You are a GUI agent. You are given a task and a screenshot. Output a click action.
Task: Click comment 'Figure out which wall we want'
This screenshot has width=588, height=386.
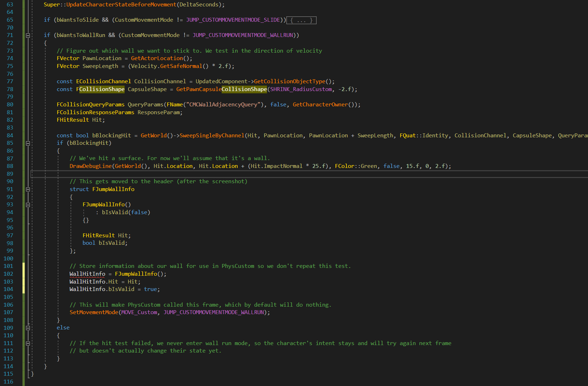tap(190, 51)
